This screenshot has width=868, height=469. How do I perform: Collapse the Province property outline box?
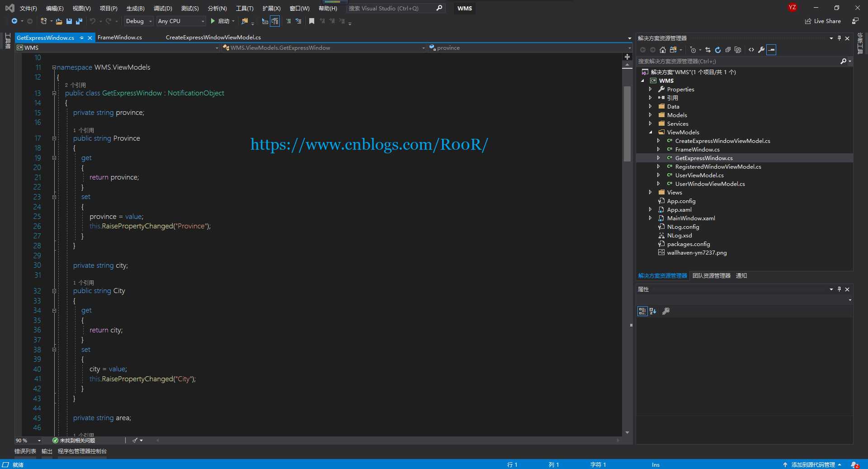[54, 138]
